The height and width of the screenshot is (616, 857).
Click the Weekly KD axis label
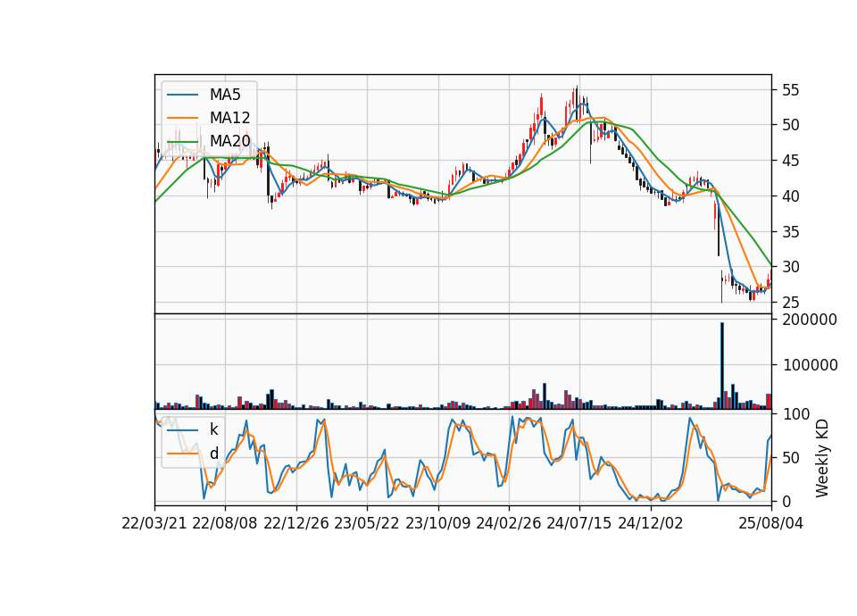coord(822,458)
